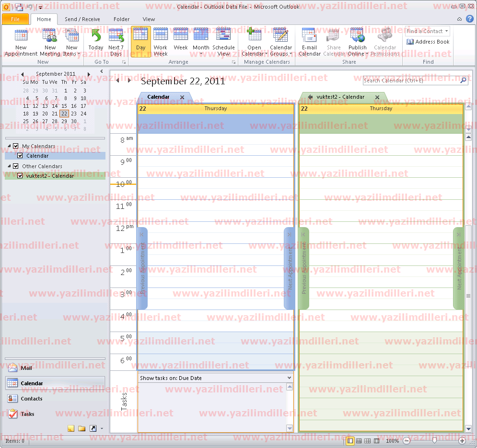
Task: Switch to Work Week view
Action: pyautogui.click(x=160, y=43)
